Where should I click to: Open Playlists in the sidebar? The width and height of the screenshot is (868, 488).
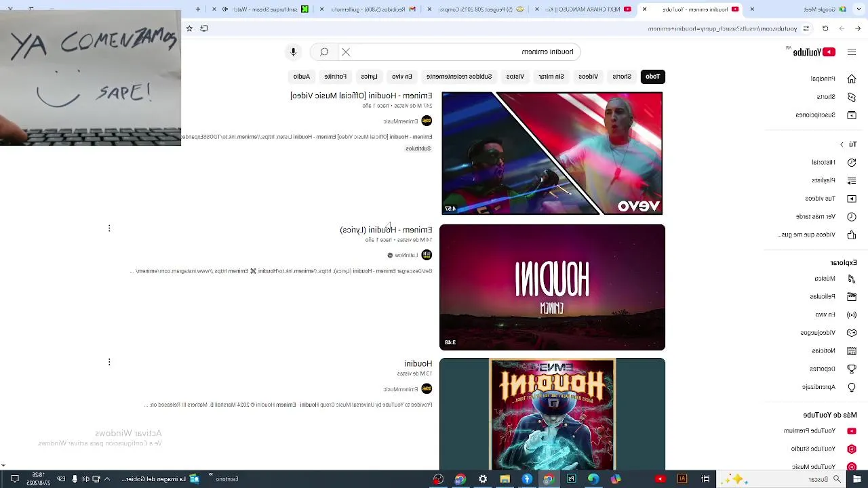[x=833, y=180]
